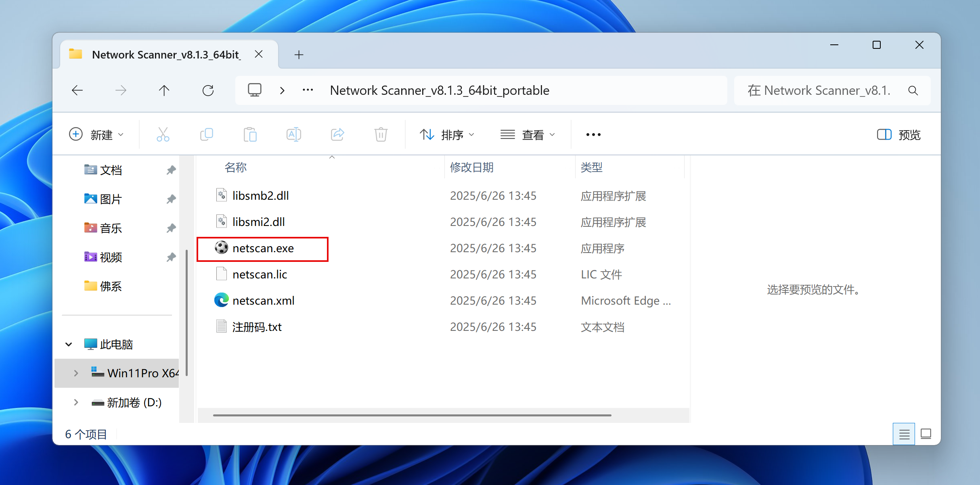The height and width of the screenshot is (485, 980).
Task: Toggle the 预览 preview pane
Action: point(898,135)
